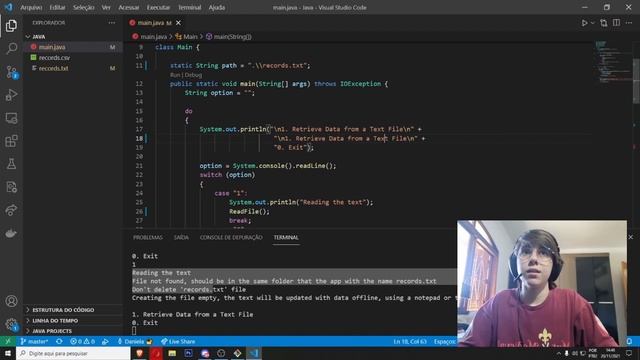640x360 pixels.
Task: Open the Search view in activity bar
Action: click(x=11, y=49)
